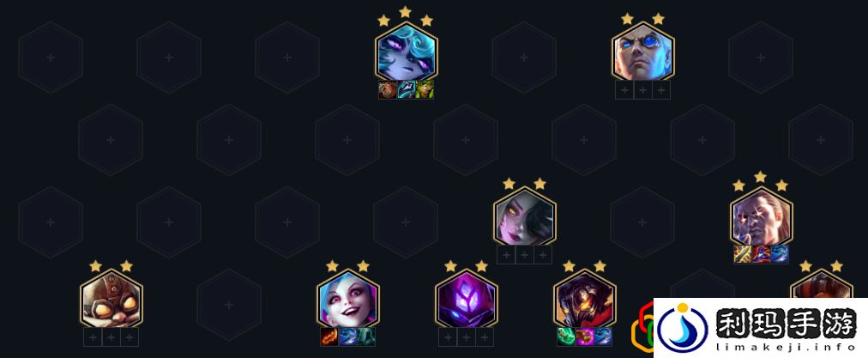Viewport: 868px width, 358px height.
Task: Click the magenta item under the armored champion
Action: [585, 337]
